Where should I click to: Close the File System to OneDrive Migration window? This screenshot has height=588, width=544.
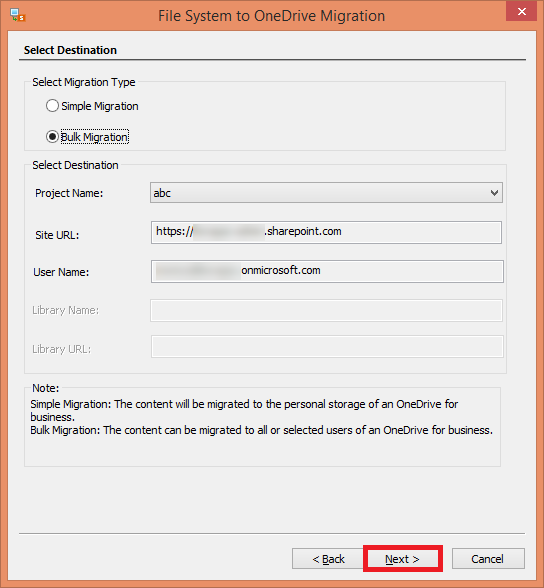[x=522, y=11]
